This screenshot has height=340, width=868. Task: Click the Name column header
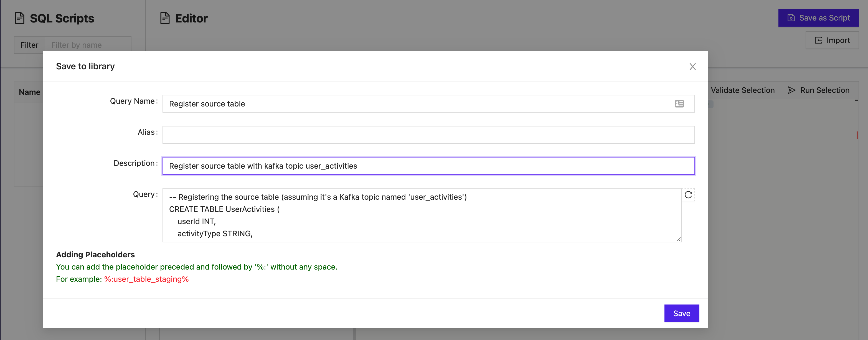click(30, 92)
